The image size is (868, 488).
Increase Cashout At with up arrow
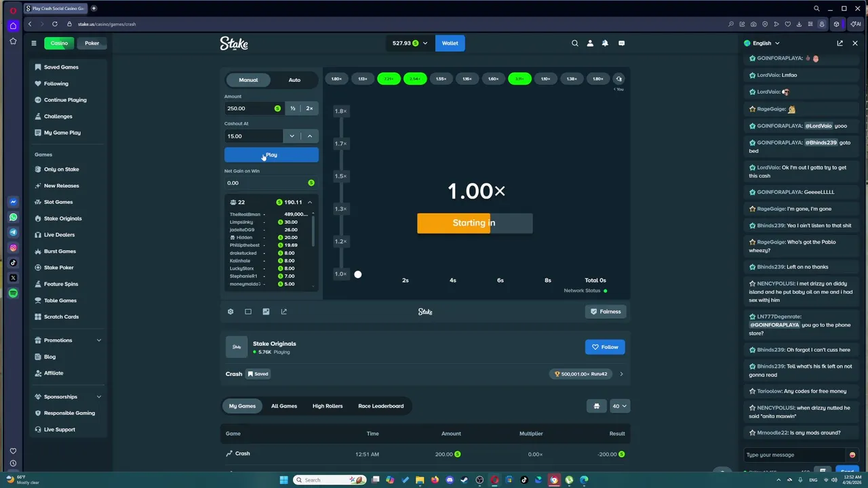pyautogui.click(x=310, y=136)
